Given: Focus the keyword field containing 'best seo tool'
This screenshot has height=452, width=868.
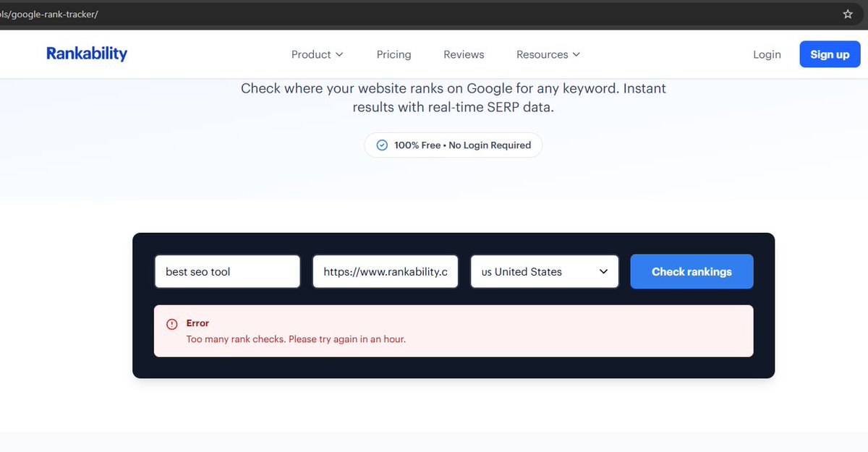Looking at the screenshot, I should pos(227,272).
